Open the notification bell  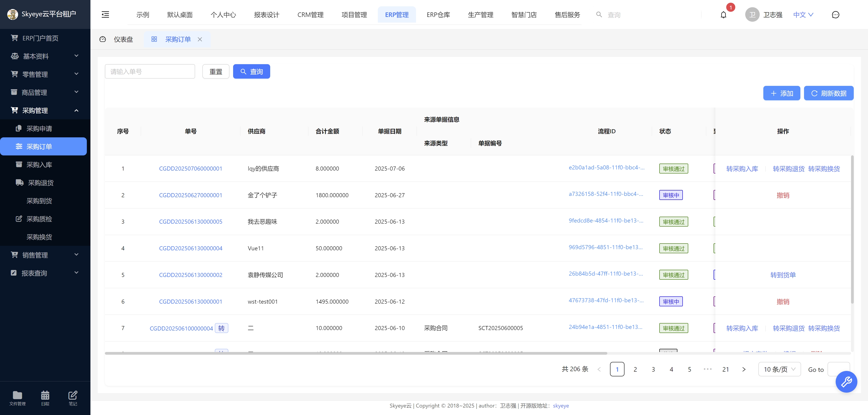click(x=723, y=15)
